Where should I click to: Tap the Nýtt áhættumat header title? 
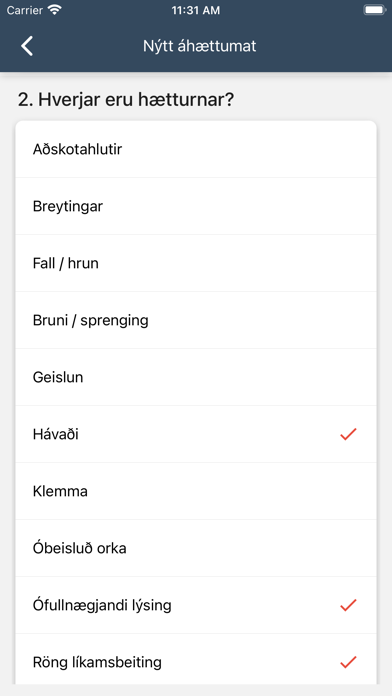click(199, 46)
